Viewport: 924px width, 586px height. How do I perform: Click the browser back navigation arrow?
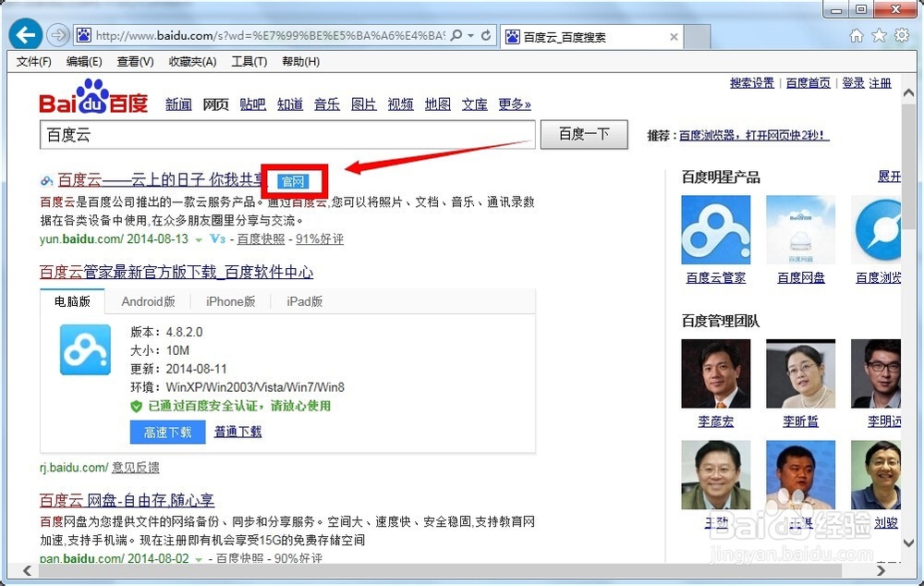pyautogui.click(x=25, y=34)
